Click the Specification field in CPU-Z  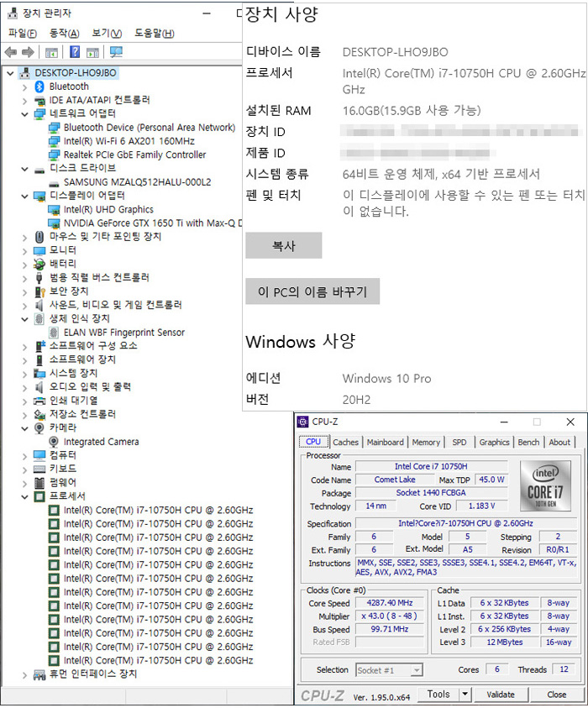[465, 523]
